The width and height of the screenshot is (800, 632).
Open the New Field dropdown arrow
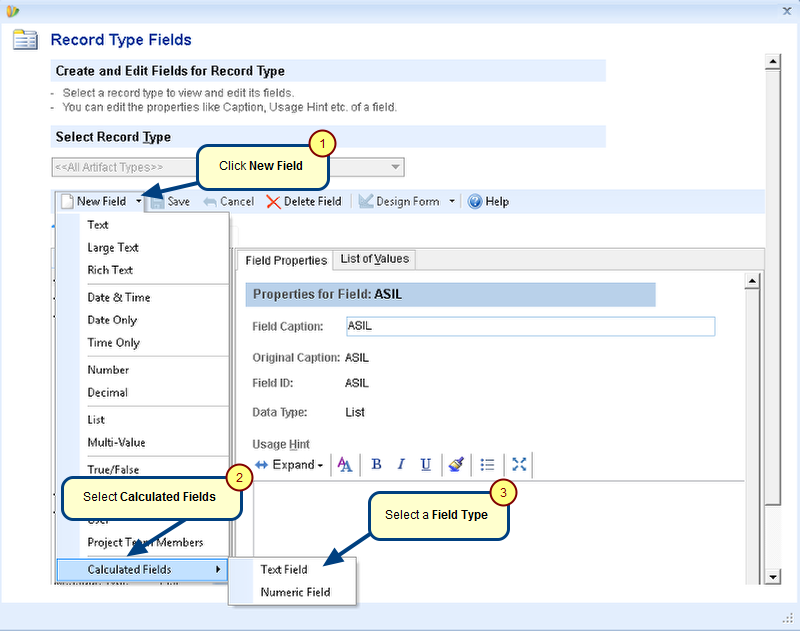139,201
